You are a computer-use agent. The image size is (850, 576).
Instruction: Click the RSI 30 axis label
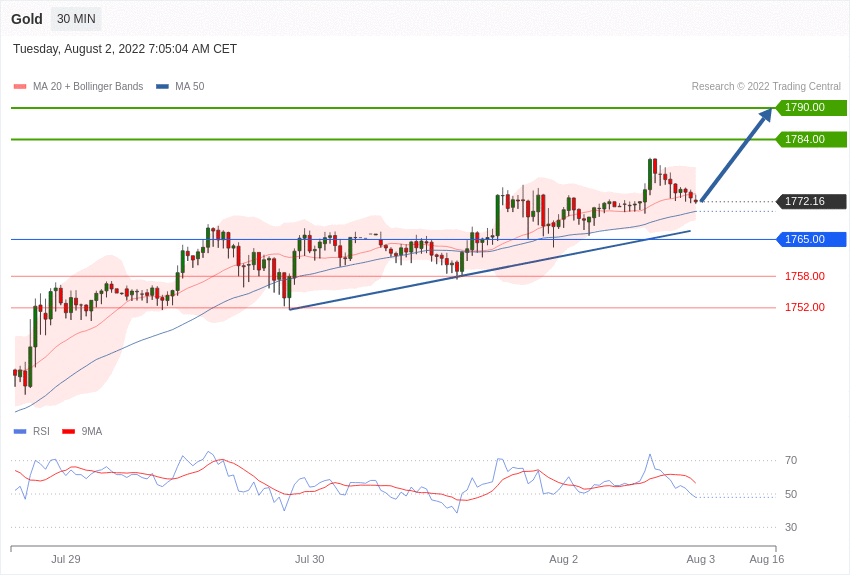791,527
